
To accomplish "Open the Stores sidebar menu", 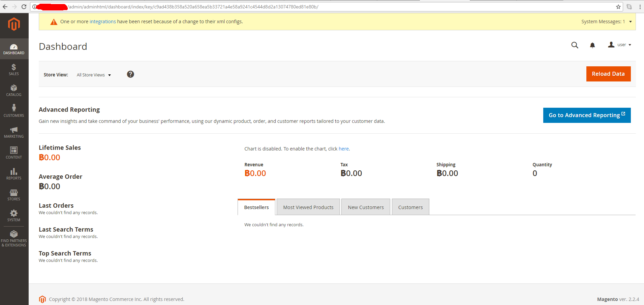I will point(14,195).
